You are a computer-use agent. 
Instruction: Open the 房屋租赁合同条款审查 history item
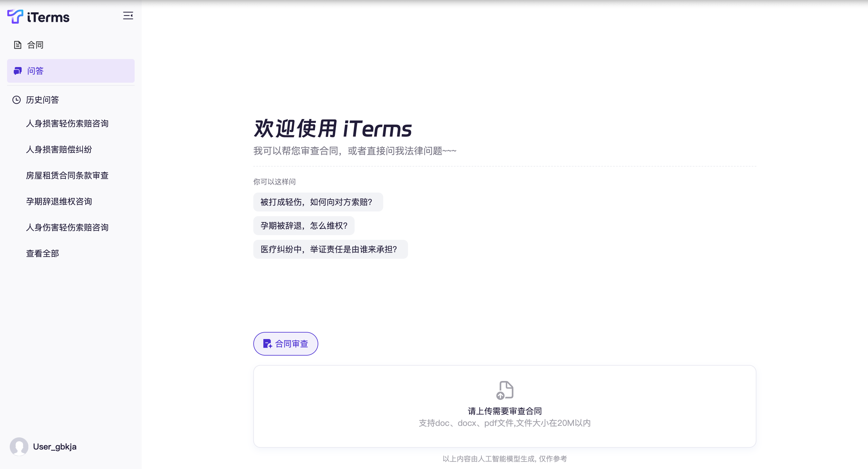tap(67, 175)
